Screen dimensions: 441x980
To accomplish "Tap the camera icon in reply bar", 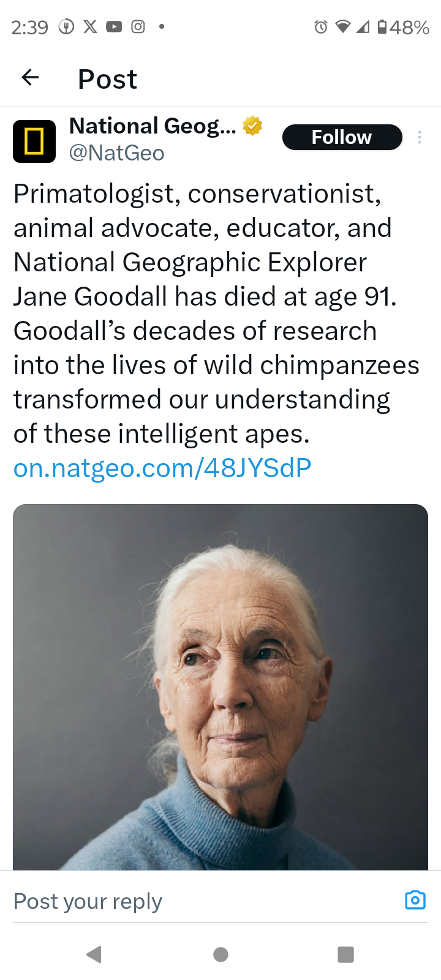I will pos(415,900).
